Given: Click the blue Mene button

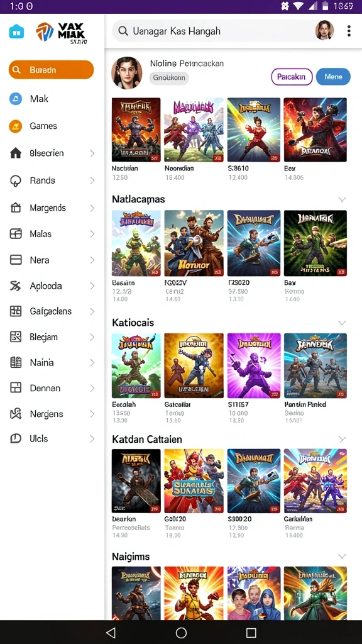Looking at the screenshot, I should 333,77.
